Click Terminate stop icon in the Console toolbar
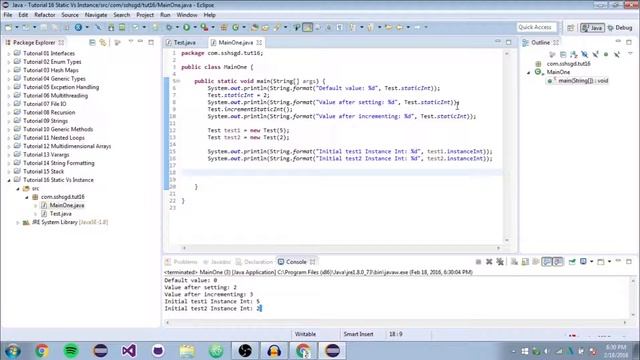This screenshot has height=360, width=640. [478, 262]
